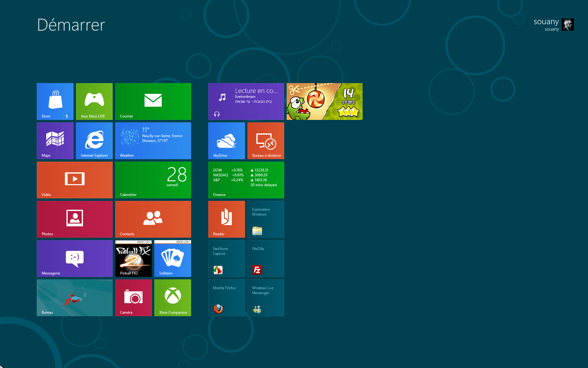Launch the Solitaire tile
The image size is (588, 368).
click(x=173, y=259)
